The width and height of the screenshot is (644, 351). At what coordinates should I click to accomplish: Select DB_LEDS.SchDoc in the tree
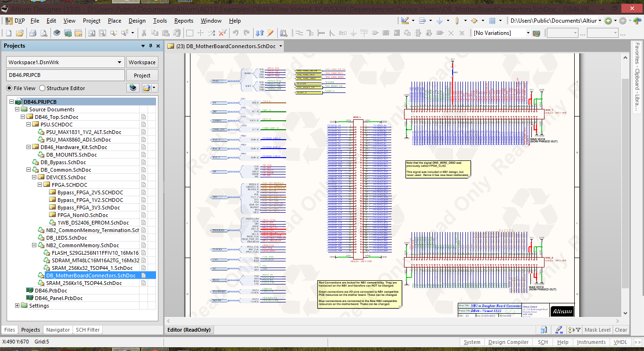(x=66, y=238)
